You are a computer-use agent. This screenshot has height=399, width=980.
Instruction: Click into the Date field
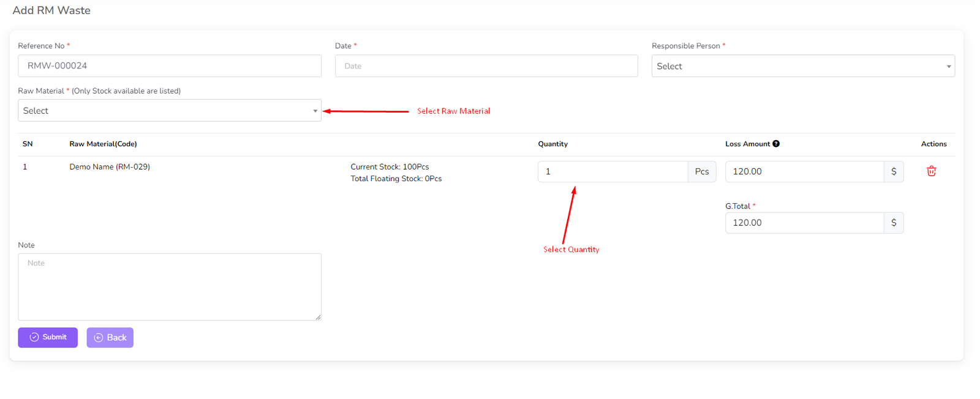pos(486,66)
